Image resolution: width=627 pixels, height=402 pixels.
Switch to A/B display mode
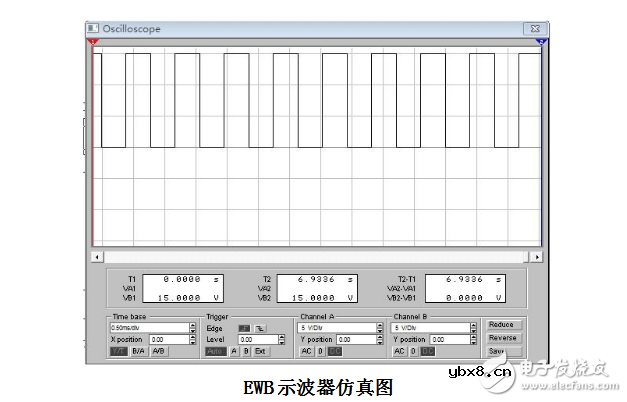pyautogui.click(x=158, y=351)
